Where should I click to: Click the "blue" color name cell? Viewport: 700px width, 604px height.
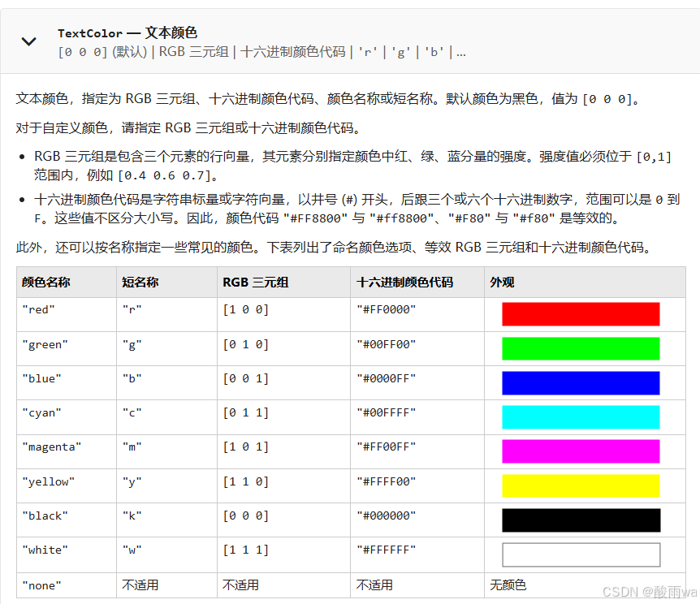[x=67, y=383]
